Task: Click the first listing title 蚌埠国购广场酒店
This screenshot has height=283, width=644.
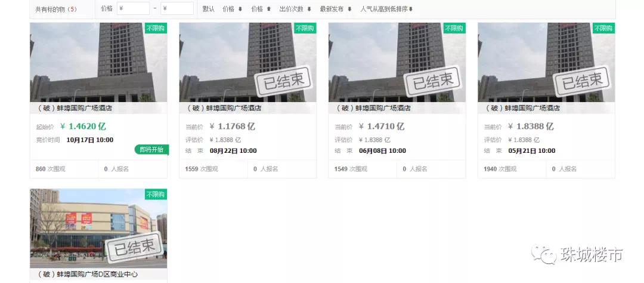Action: [x=75, y=108]
